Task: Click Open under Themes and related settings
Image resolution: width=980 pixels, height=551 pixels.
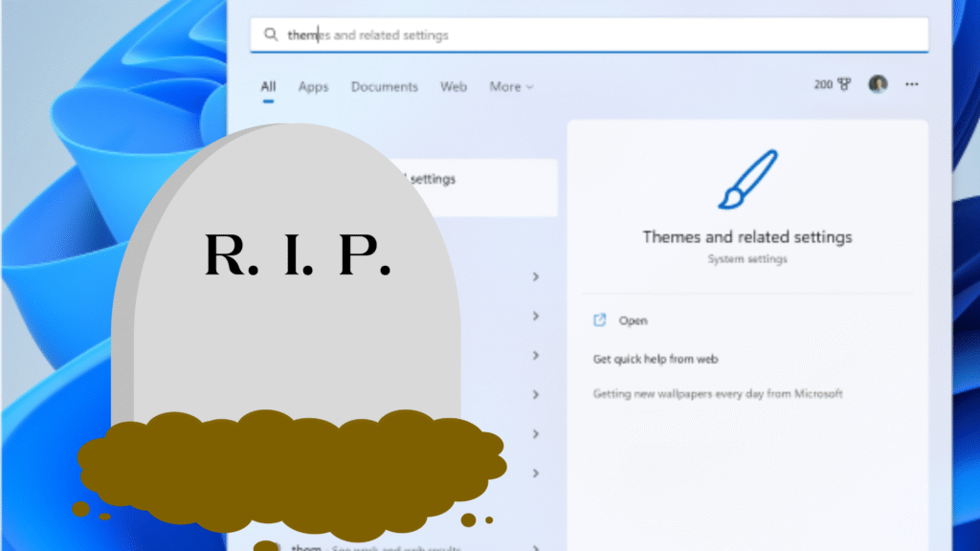Action: (633, 320)
